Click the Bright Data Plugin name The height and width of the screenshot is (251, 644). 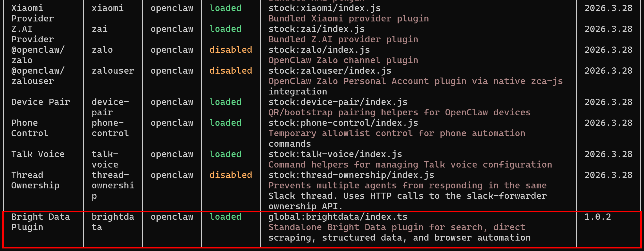click(41, 222)
